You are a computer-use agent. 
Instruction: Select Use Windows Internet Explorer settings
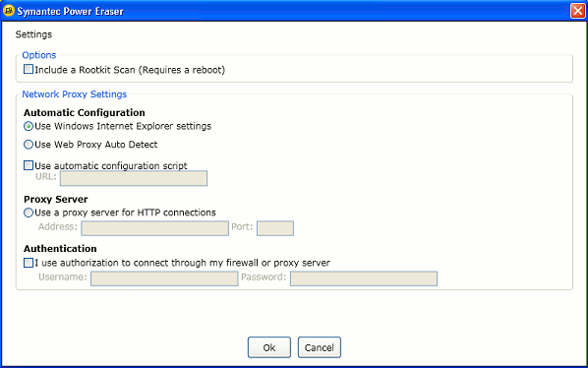pos(29,126)
